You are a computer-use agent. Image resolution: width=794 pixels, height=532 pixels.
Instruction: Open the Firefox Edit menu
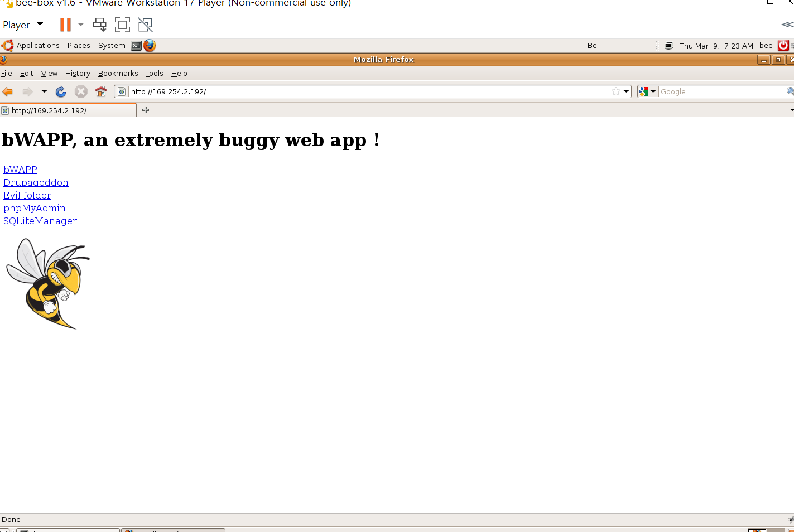point(26,73)
